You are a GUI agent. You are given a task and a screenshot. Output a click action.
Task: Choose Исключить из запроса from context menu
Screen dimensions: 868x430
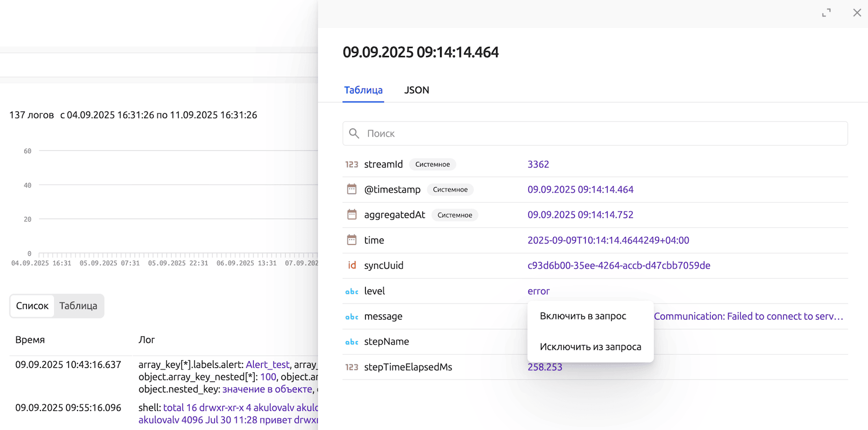click(x=590, y=347)
